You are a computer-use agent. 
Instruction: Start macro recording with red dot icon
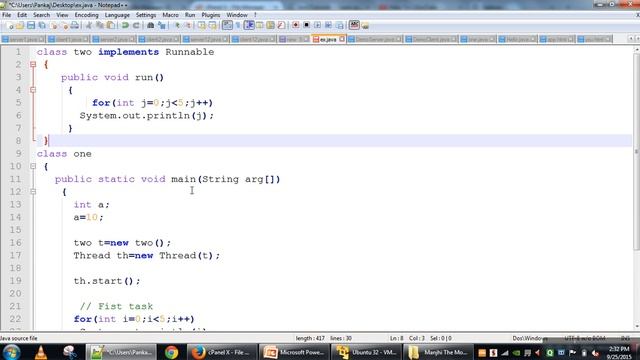point(296,25)
